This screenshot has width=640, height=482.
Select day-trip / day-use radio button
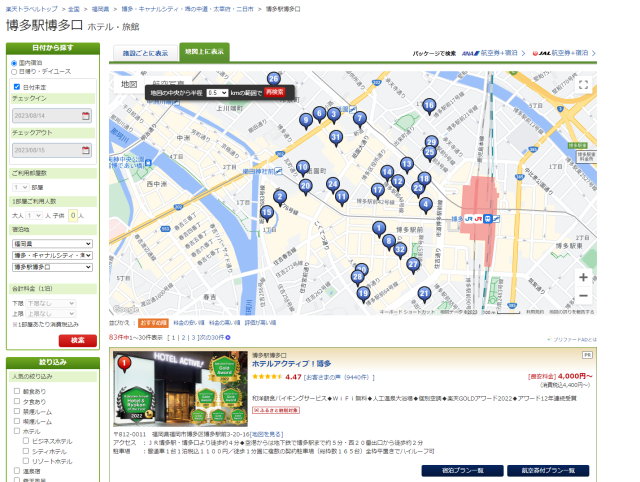click(x=14, y=72)
